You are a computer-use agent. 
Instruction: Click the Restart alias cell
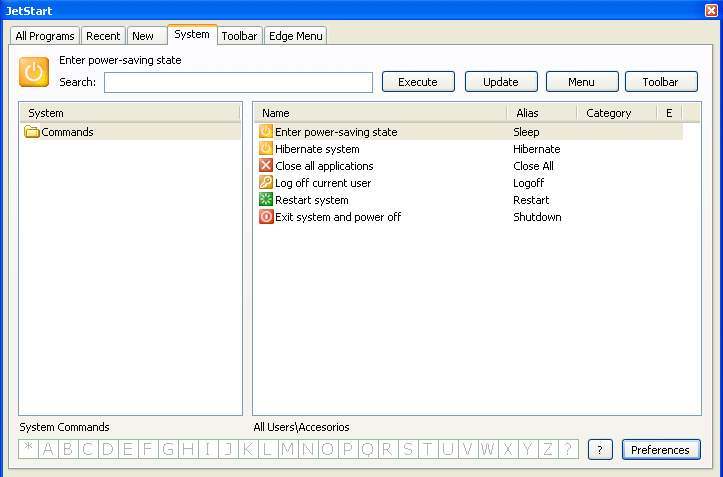click(531, 200)
